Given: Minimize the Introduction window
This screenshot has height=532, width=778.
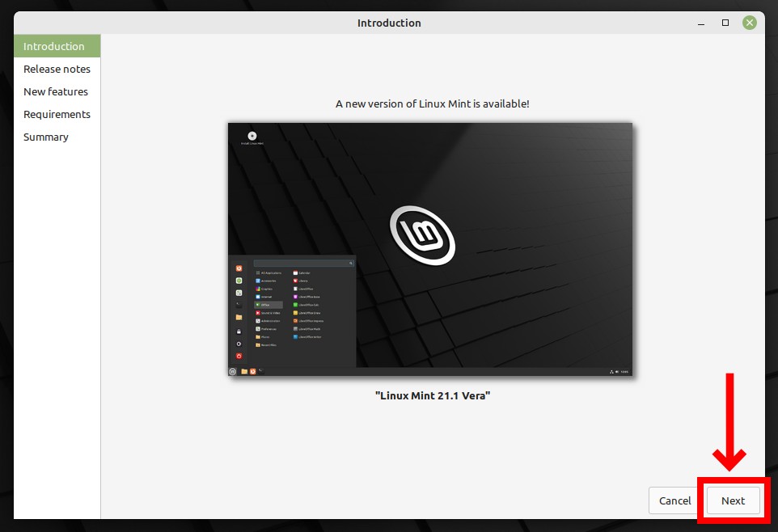Looking at the screenshot, I should [701, 23].
